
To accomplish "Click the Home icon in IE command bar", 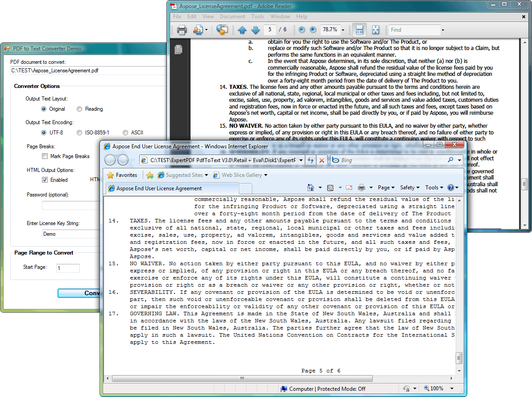I will [311, 188].
